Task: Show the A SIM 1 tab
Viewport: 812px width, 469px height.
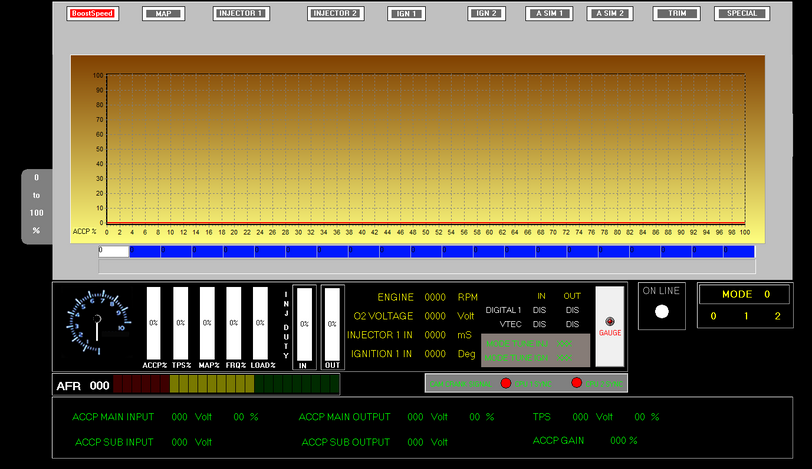Action: (x=549, y=13)
